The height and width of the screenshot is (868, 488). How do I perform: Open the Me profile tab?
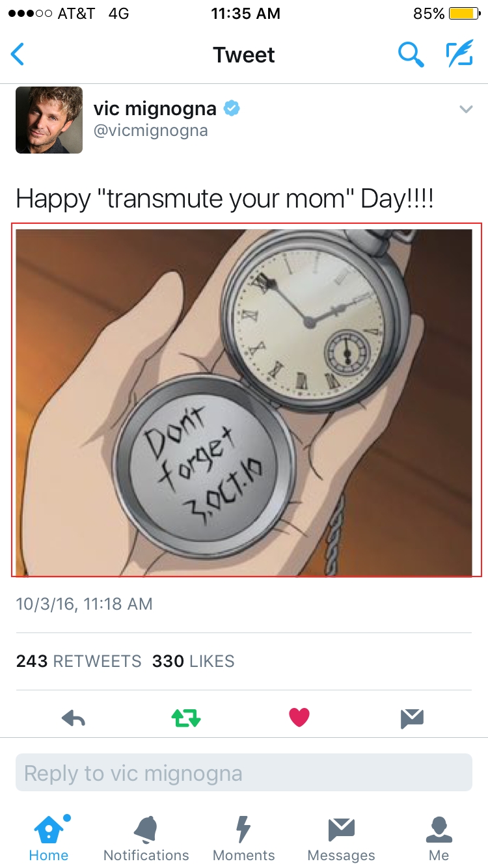coord(439,838)
